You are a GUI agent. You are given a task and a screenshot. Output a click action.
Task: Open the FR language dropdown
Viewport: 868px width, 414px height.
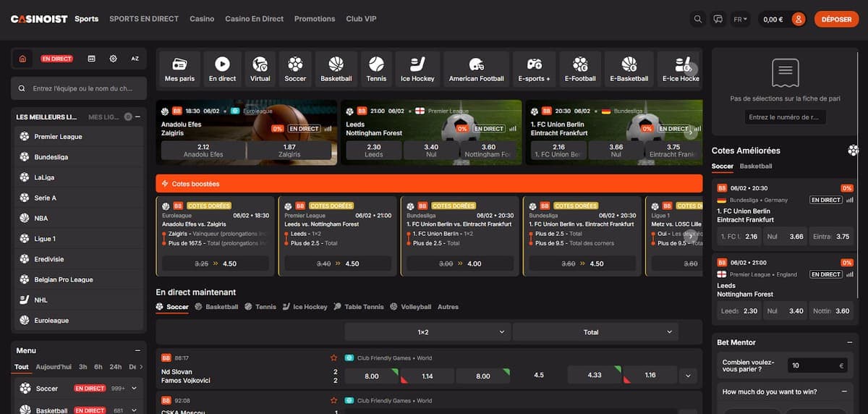point(741,20)
